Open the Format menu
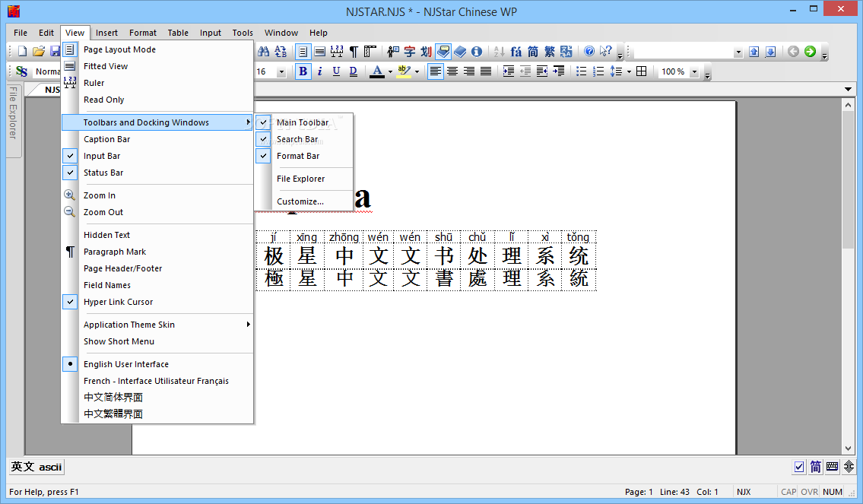Viewport: 863px width, 504px height. point(143,33)
